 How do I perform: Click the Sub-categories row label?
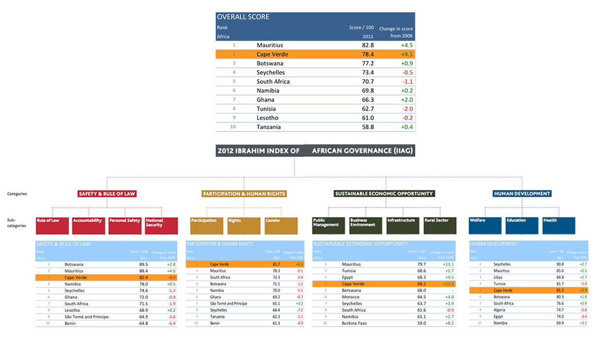17,223
